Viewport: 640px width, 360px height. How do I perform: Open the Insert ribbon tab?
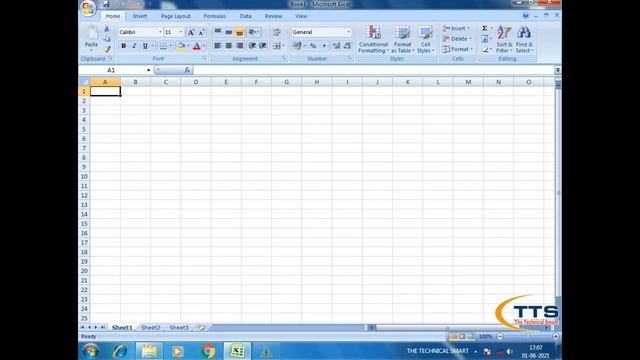(140, 16)
